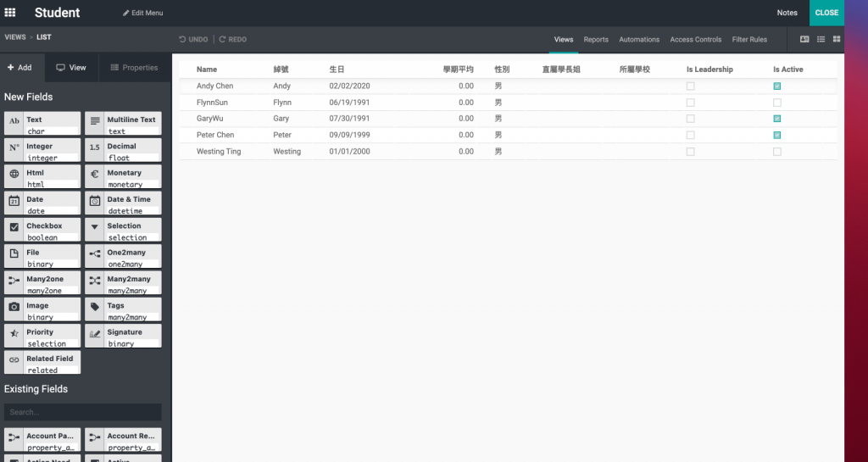Open the apps grid menu icon

10,12
